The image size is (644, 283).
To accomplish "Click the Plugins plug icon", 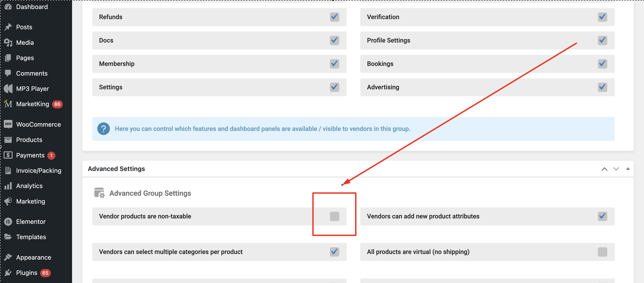I will tap(8, 272).
